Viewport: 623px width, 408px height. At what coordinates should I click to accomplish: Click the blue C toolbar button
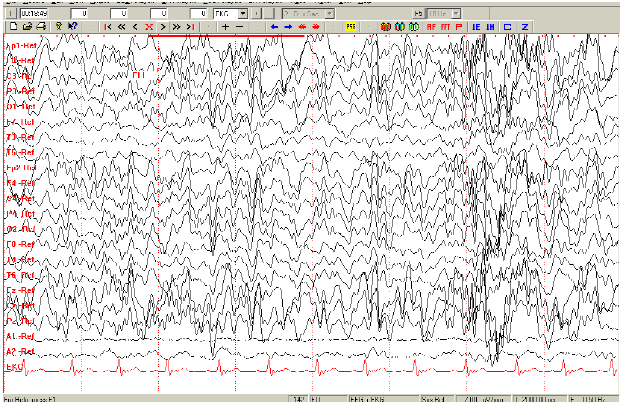(507, 27)
